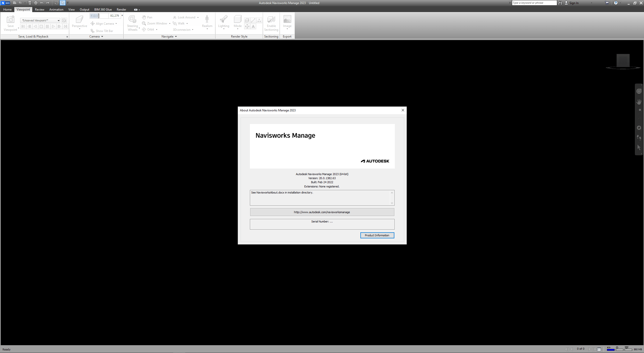The image size is (644, 353).
Task: Click the Open file icon in quick access
Action: click(x=21, y=3)
